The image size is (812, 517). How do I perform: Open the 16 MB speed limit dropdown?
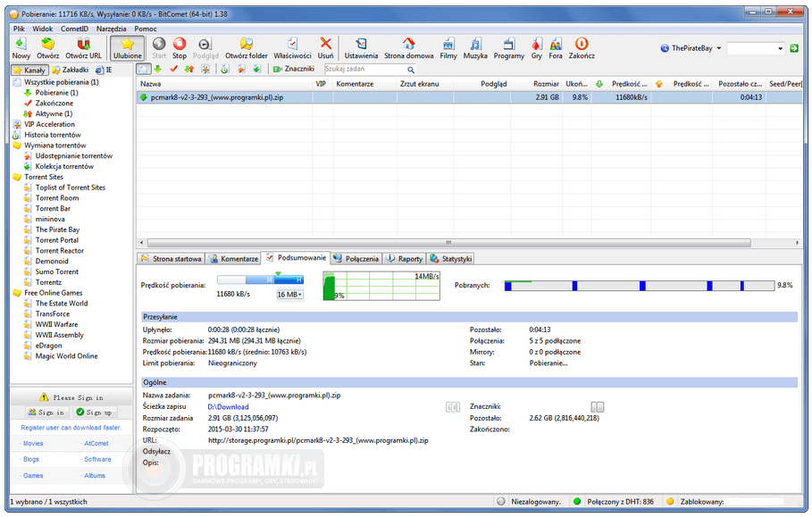pyautogui.click(x=290, y=295)
